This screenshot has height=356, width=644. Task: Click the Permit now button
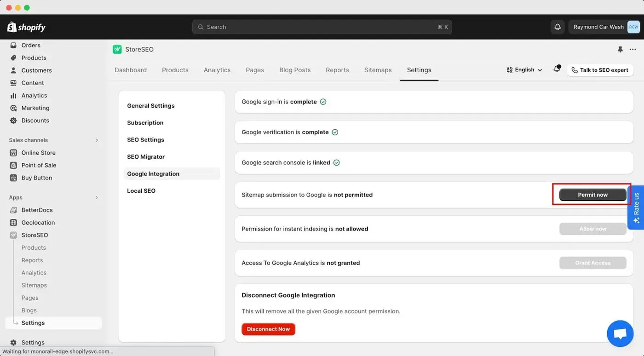[x=592, y=195]
